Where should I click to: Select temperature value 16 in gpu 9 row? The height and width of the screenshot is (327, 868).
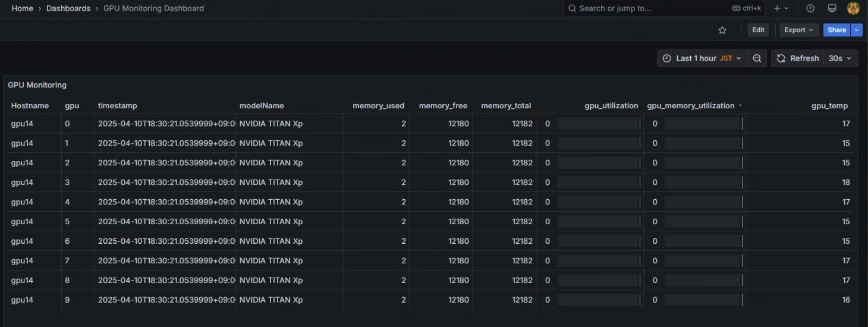[846, 300]
